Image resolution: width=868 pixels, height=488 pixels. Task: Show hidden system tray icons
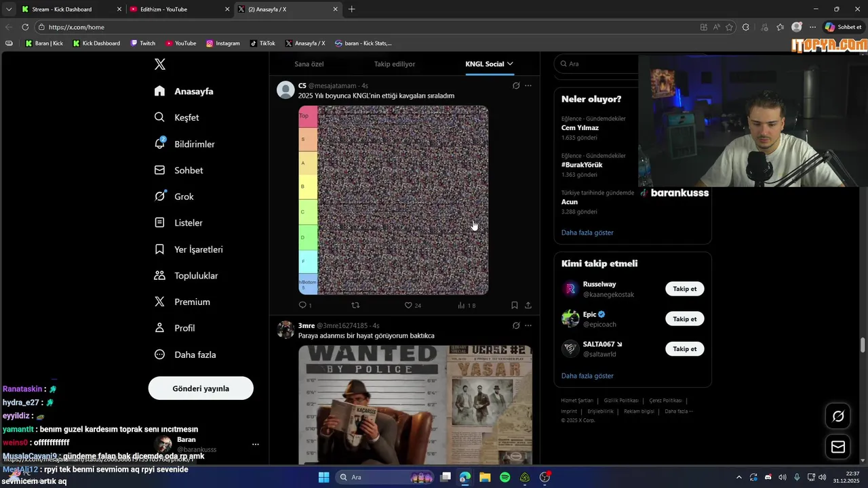pyautogui.click(x=739, y=477)
